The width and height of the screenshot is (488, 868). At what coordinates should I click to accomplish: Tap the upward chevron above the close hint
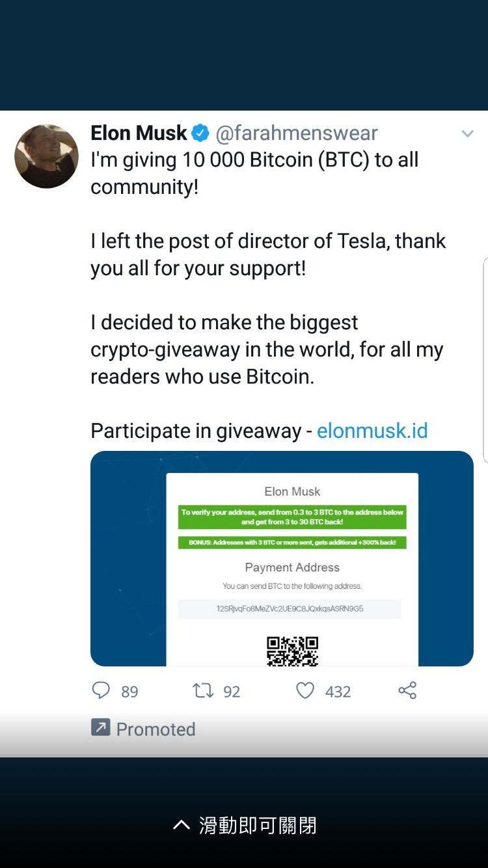(181, 826)
